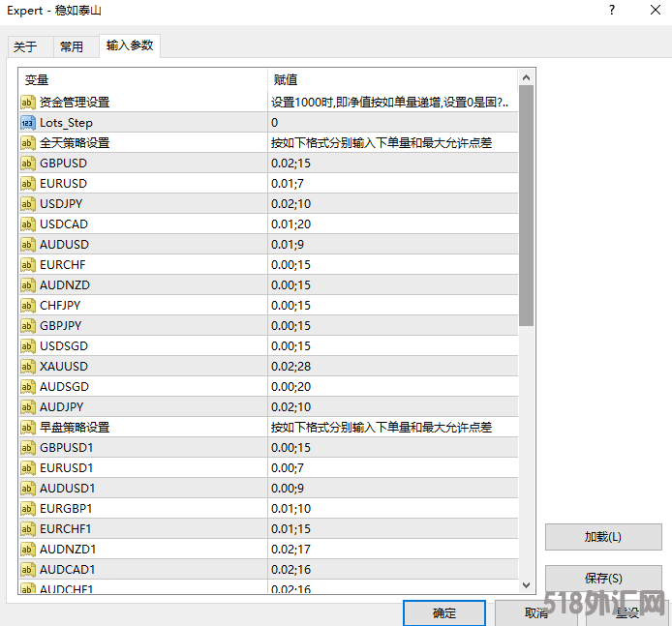Click the string icon beside EURUSD
The height and width of the screenshot is (626, 672).
[28, 183]
